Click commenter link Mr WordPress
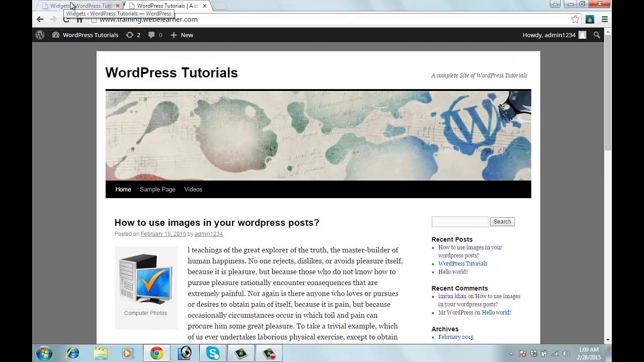The width and height of the screenshot is (644, 362). (x=455, y=312)
